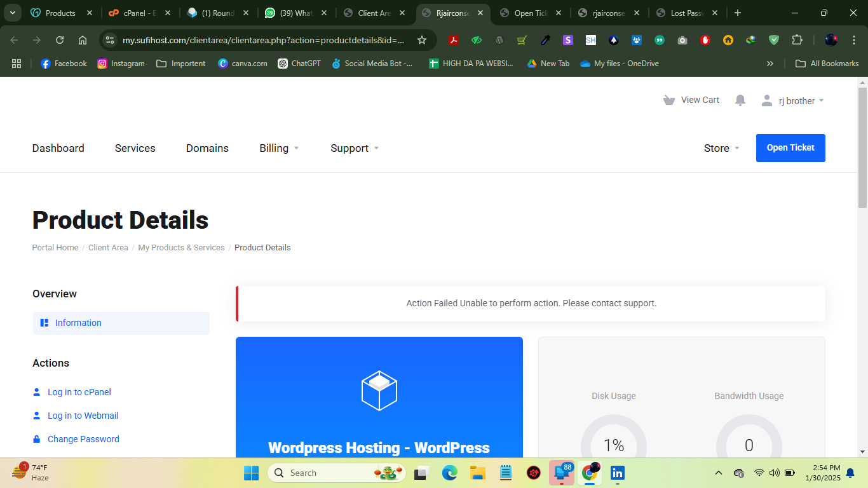868x488 pixels.
Task: Expand the Billing dropdown menu
Action: (279, 148)
